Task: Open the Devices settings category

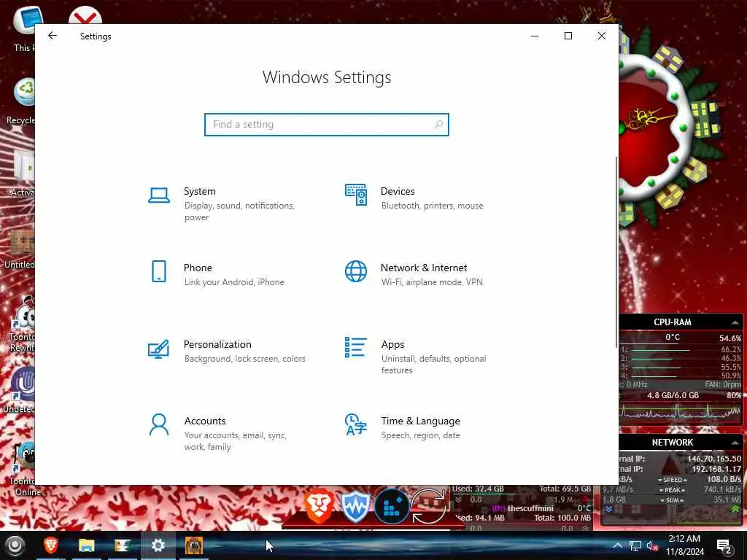Action: [x=425, y=198]
